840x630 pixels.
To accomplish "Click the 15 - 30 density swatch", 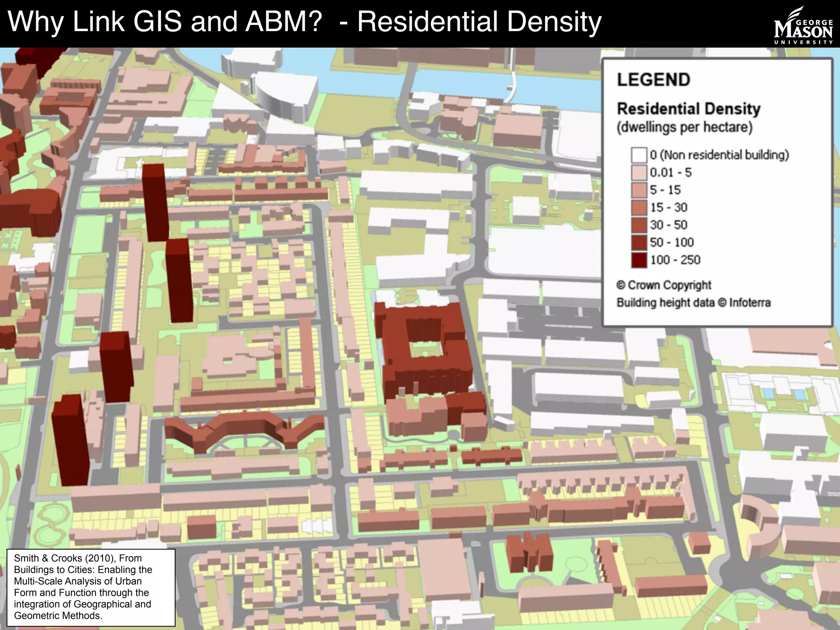I will (639, 208).
